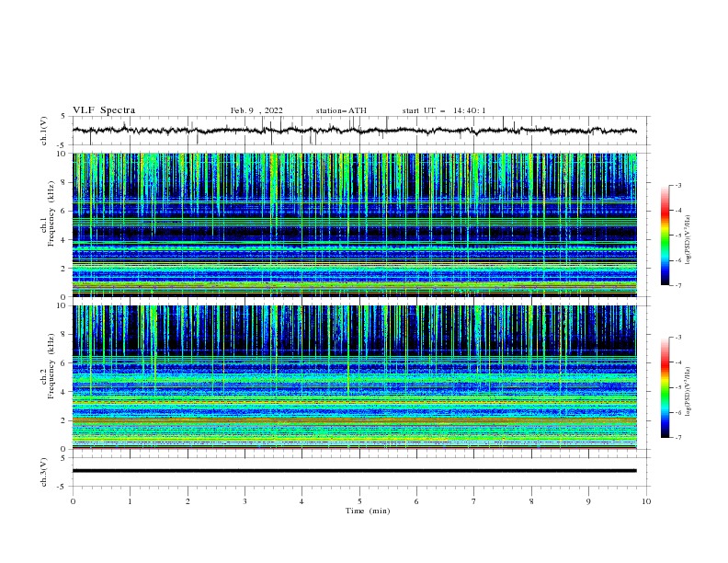Click the "-7" tick on ch.1 colorbar
This screenshot has height=563, width=728.
tap(678, 285)
